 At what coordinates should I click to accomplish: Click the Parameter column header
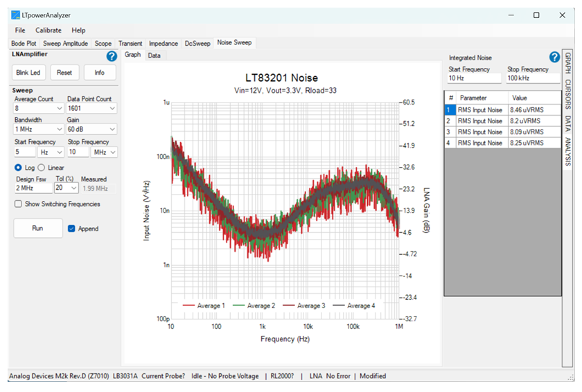pos(482,98)
